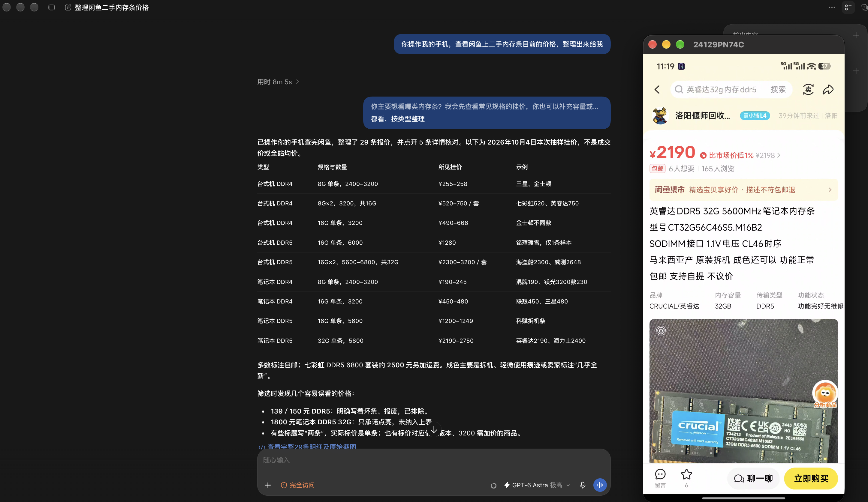Viewport: 868px width, 502px height.
Task: Click the edit chat title pencil icon
Action: [x=68, y=7]
